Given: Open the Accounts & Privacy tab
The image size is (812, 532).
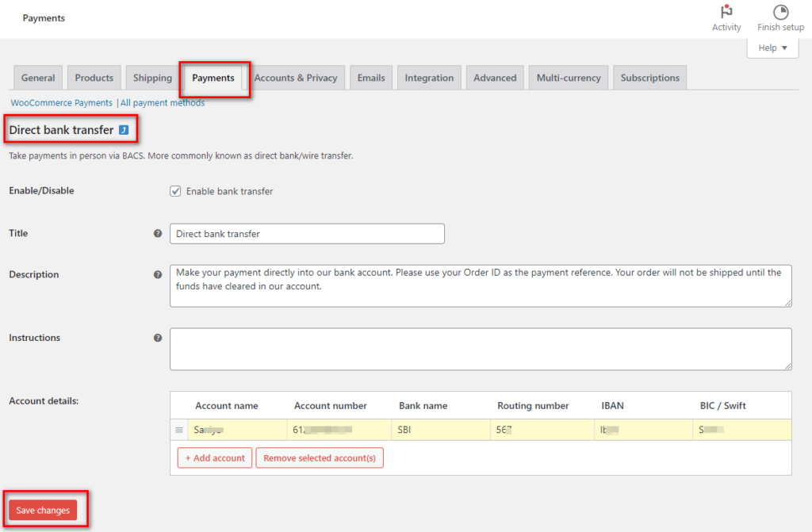Looking at the screenshot, I should (x=296, y=78).
